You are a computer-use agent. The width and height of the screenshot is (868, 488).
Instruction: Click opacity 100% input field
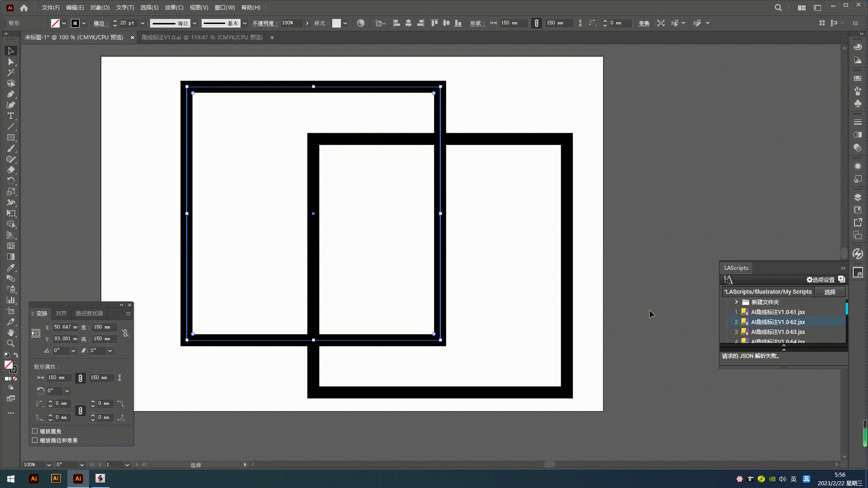tap(291, 23)
